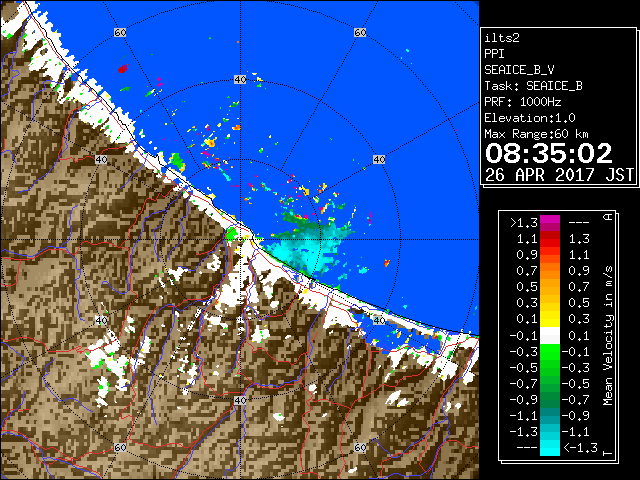Screen dimensions: 640x480
Task: Pick the orange segment of the color bar
Action: (550, 275)
